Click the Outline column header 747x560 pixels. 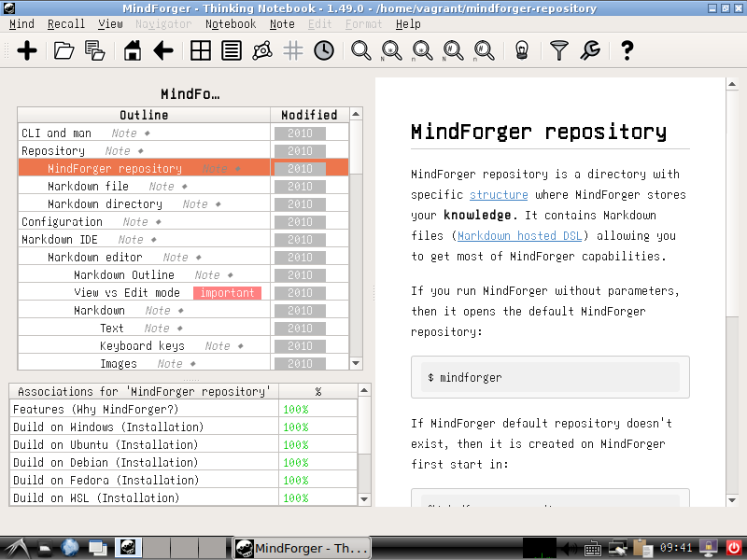coord(144,115)
